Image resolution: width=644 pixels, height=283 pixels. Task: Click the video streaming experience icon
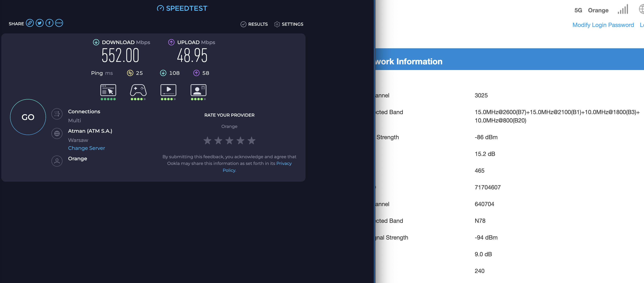(x=168, y=90)
